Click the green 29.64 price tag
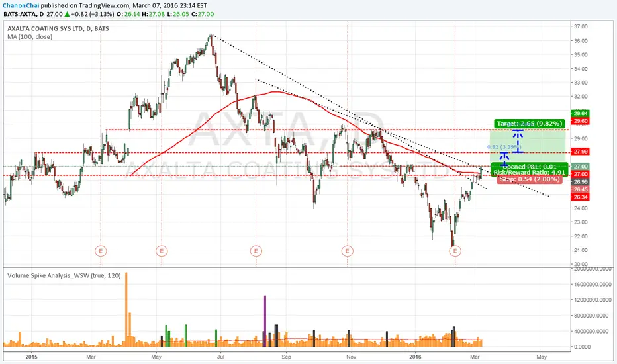The height and width of the screenshot is (364, 617). [x=580, y=114]
